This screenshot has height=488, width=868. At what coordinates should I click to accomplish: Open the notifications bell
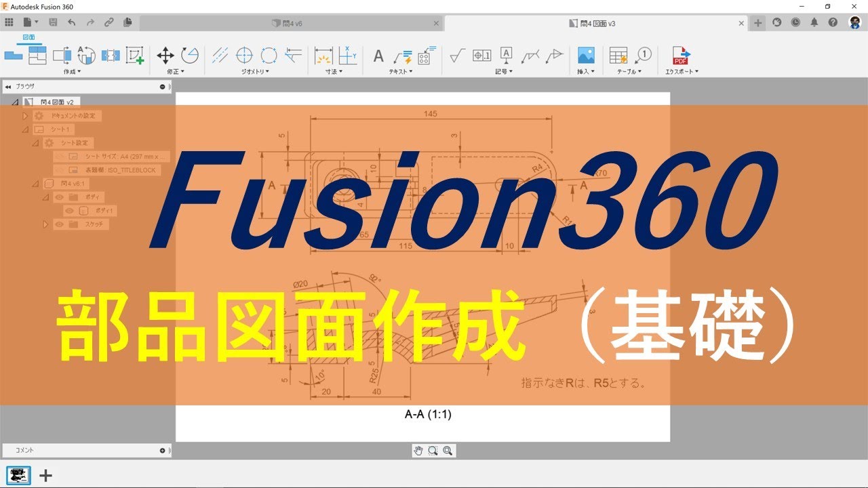tap(814, 22)
